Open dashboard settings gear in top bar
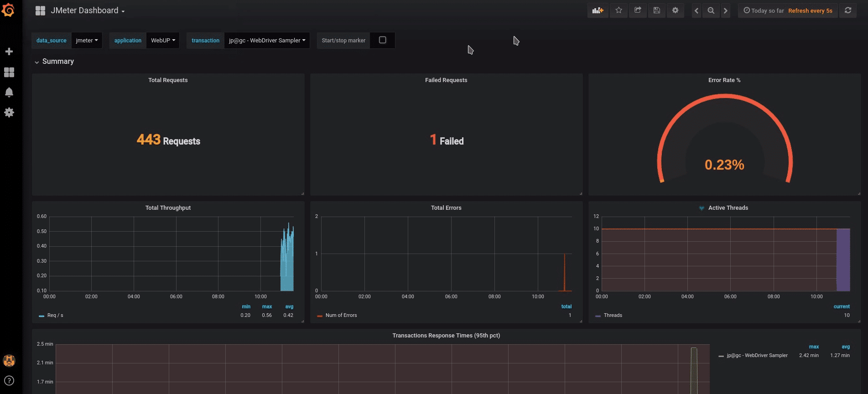Screen dimensions: 868x394 pyautogui.click(x=676, y=10)
